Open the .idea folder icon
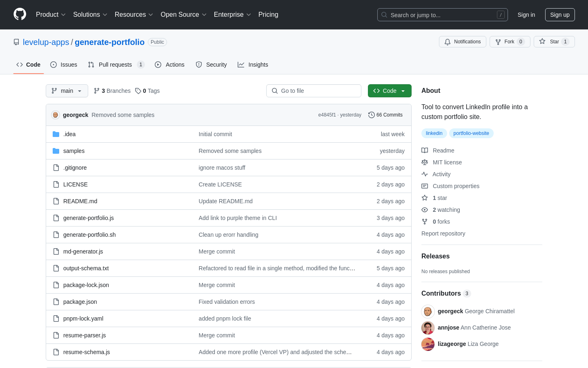Viewport: 588px width, 368px height. pos(56,134)
